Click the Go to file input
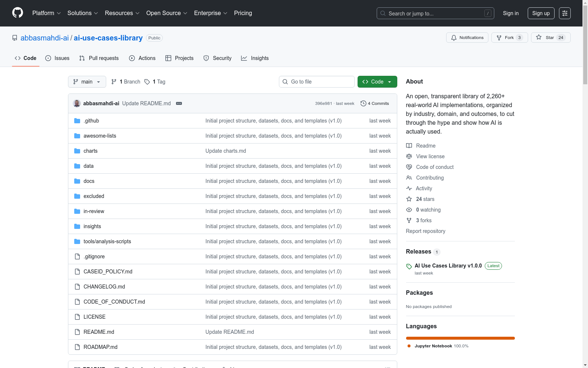Image resolution: width=588 pixels, height=368 pixels. point(317,82)
